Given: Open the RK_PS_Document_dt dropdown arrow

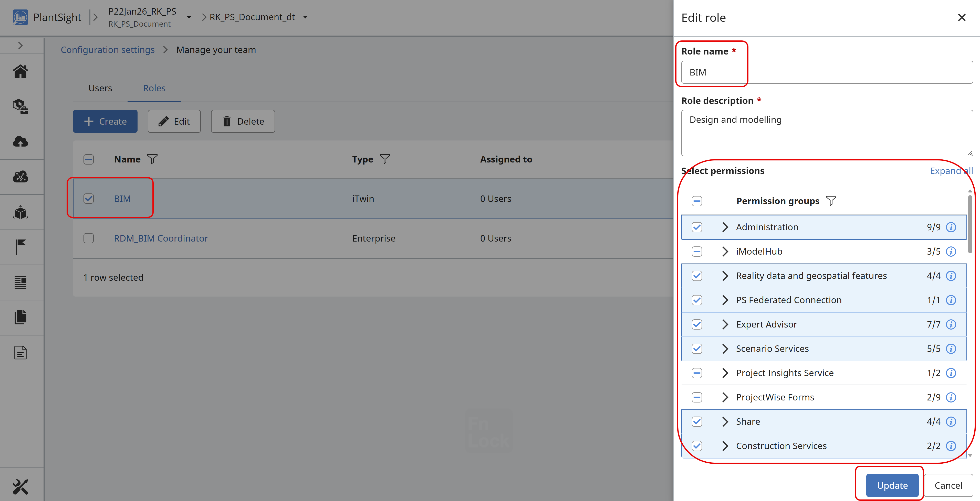Looking at the screenshot, I should coord(305,17).
